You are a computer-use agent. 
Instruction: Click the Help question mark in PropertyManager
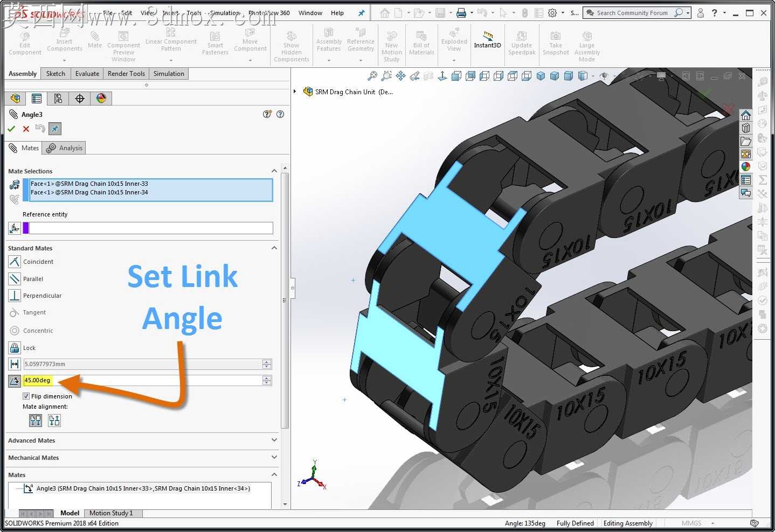point(280,114)
